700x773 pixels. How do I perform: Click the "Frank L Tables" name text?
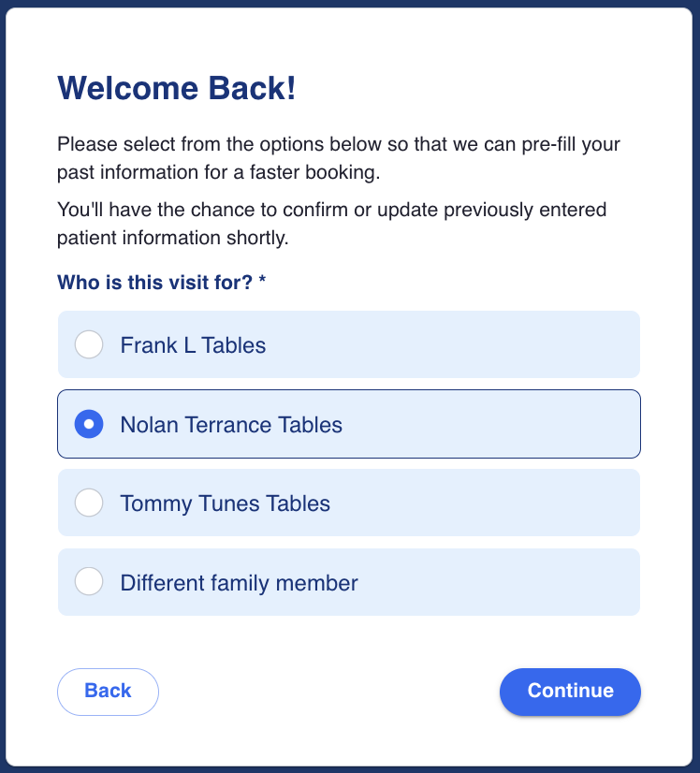pyautogui.click(x=193, y=345)
